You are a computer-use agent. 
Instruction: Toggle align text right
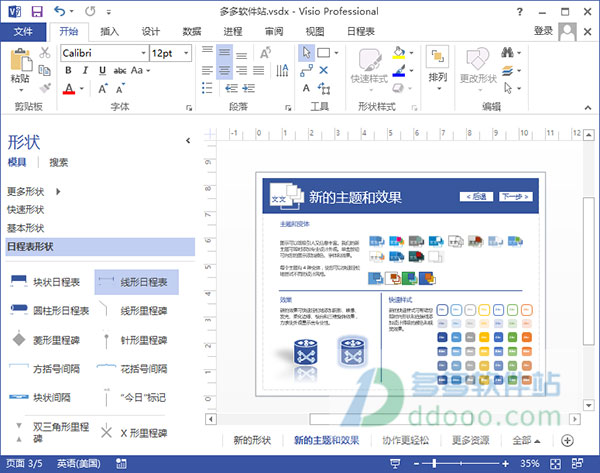point(241,70)
